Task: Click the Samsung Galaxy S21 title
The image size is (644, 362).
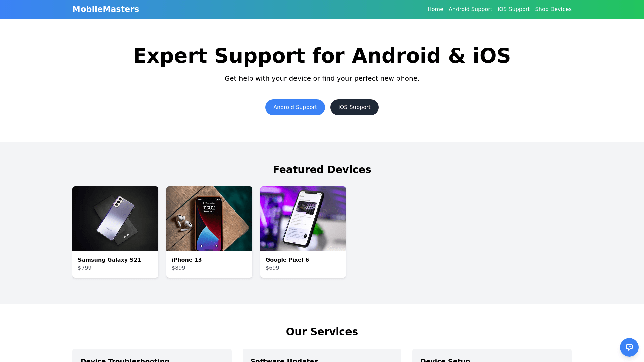Action: 109,260
